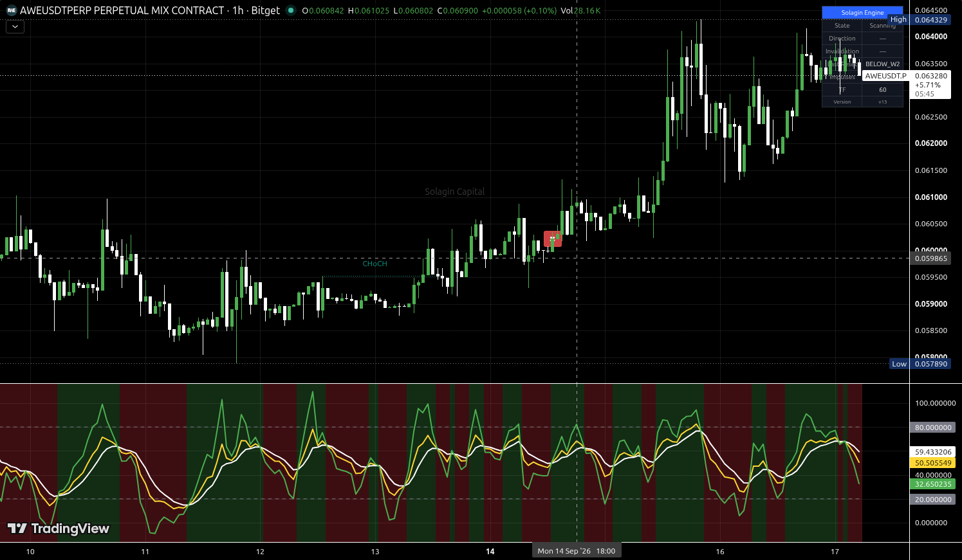Click the Low 0.057890 price label

click(x=920, y=364)
